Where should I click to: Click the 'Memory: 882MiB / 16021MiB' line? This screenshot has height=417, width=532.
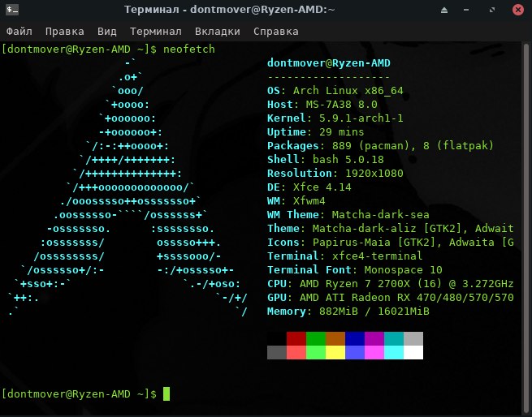coord(348,312)
